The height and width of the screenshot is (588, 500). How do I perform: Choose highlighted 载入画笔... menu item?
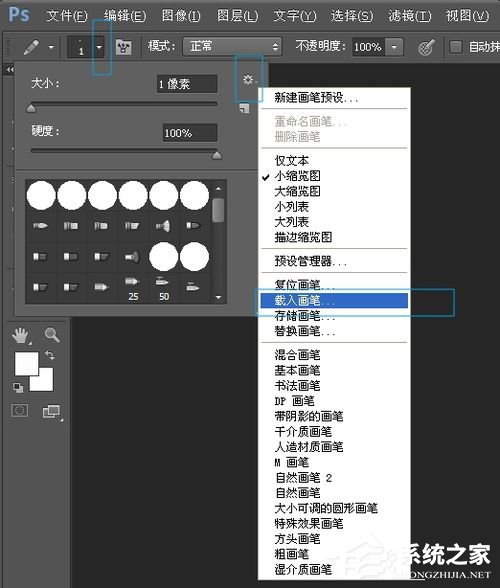click(334, 300)
